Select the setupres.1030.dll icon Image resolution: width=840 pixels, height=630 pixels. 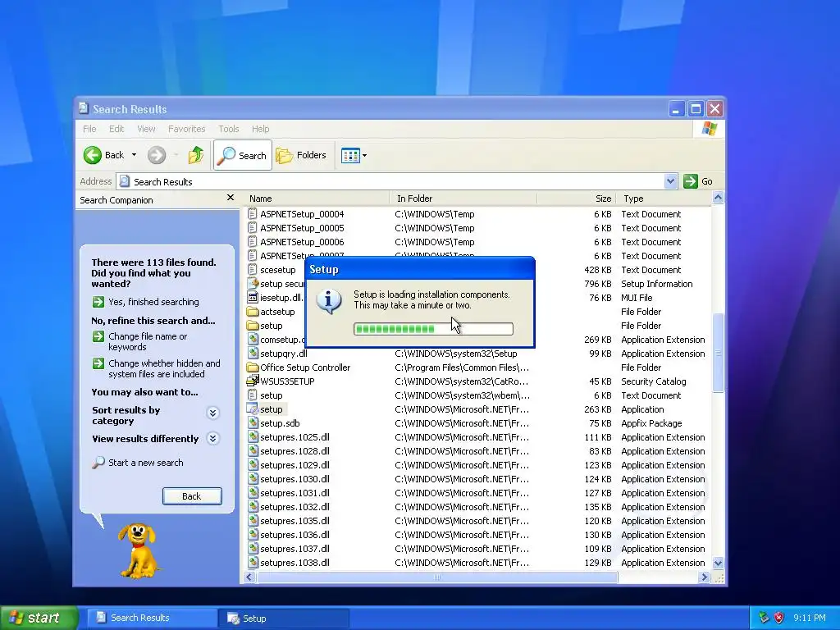[253, 478]
